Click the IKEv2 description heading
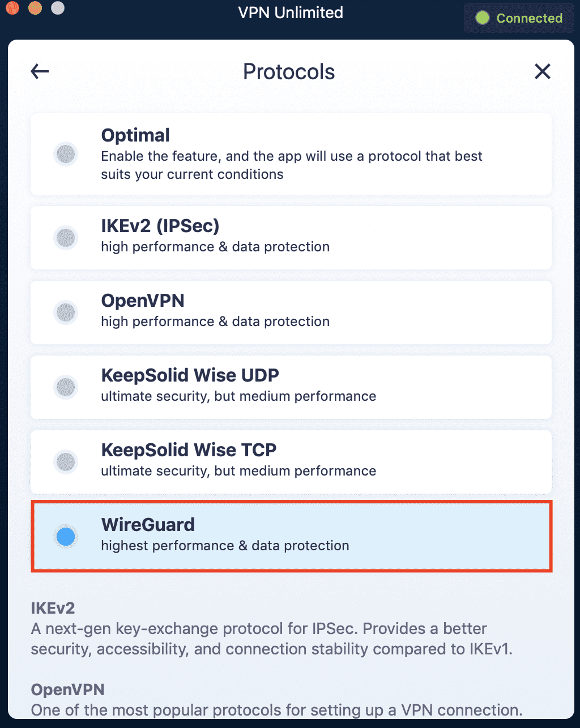Screen dimensions: 580x728 click(x=53, y=608)
